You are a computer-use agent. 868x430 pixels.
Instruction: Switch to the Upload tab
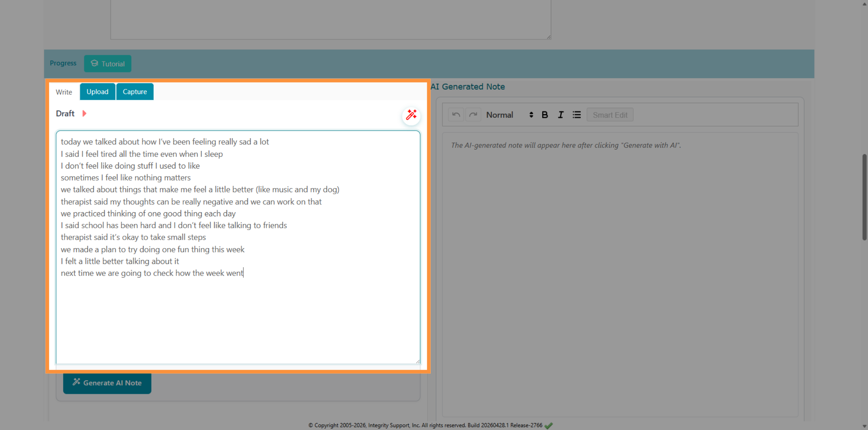tap(98, 92)
